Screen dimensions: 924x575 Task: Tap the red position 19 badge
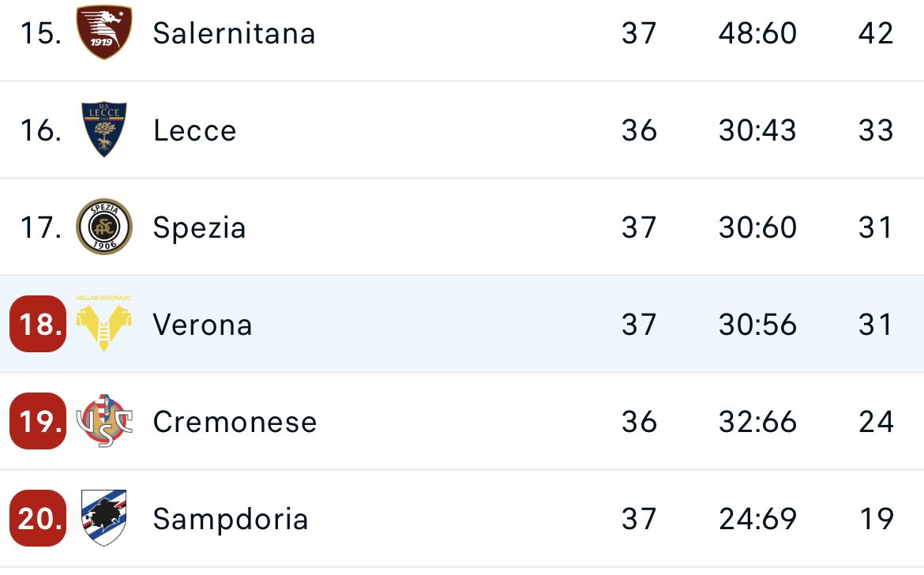[39, 421]
